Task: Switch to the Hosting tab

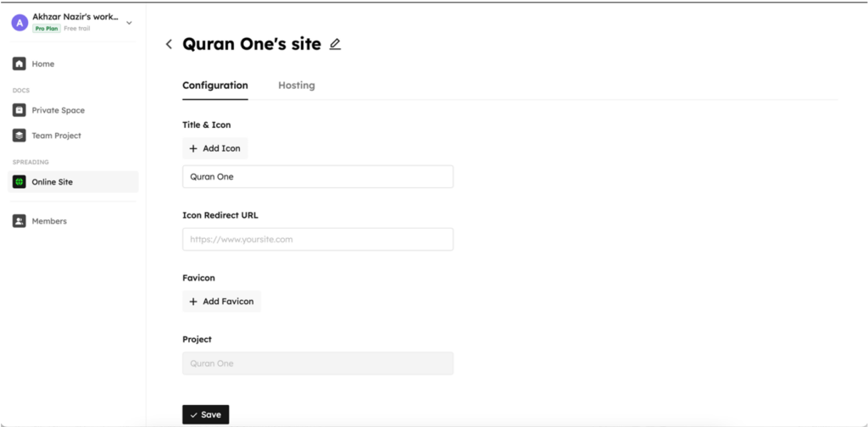Action: click(x=297, y=86)
